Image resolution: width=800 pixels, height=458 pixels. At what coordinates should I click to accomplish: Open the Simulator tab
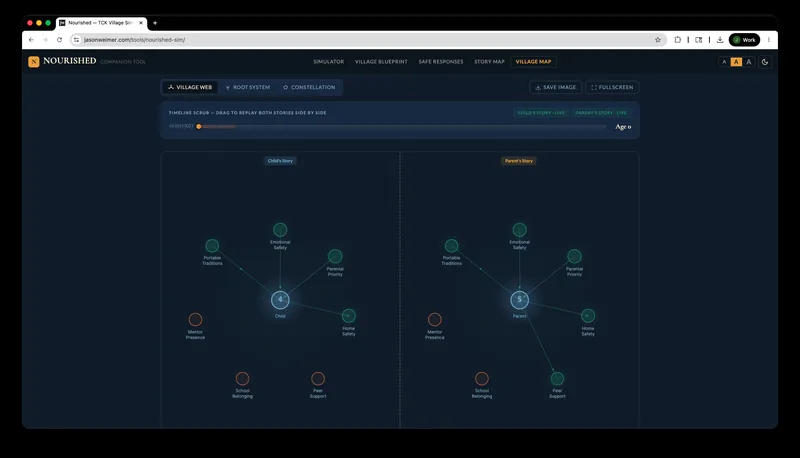point(329,62)
